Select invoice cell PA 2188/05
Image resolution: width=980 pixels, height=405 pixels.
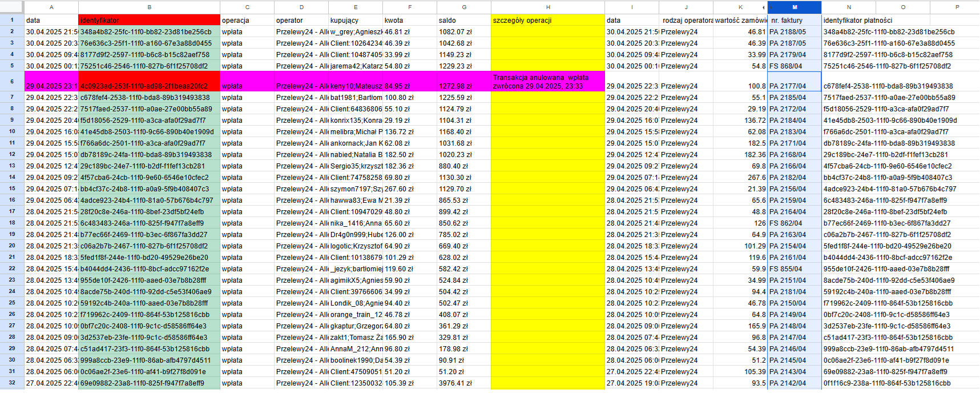click(795, 31)
